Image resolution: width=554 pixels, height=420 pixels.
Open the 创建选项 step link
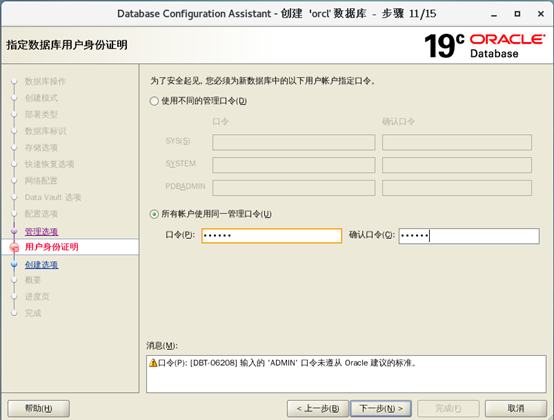(x=41, y=265)
